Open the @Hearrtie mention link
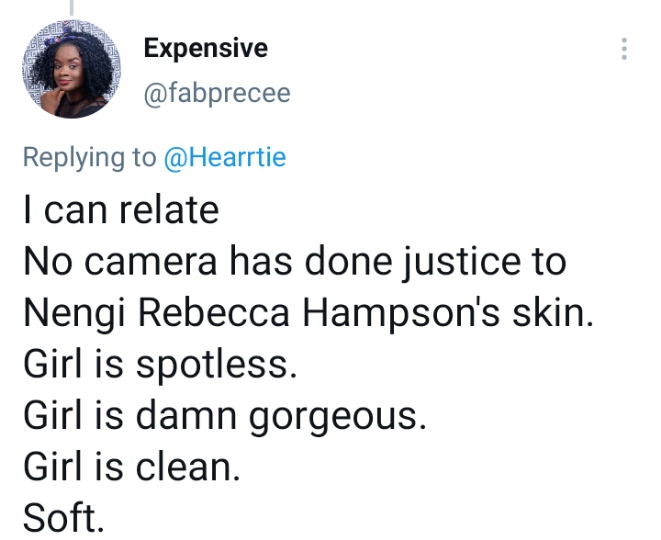661x540 pixels. [x=225, y=157]
